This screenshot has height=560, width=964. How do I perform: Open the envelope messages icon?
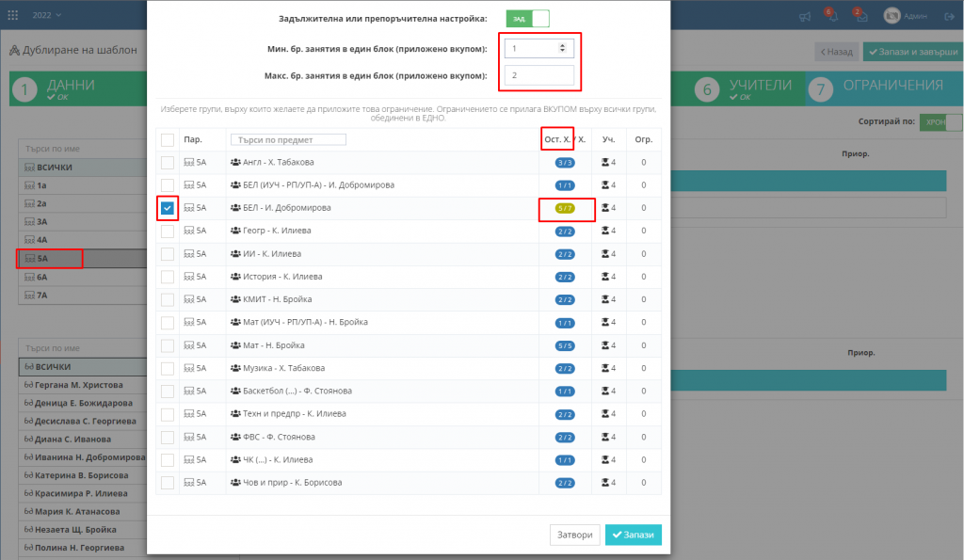[859, 17]
